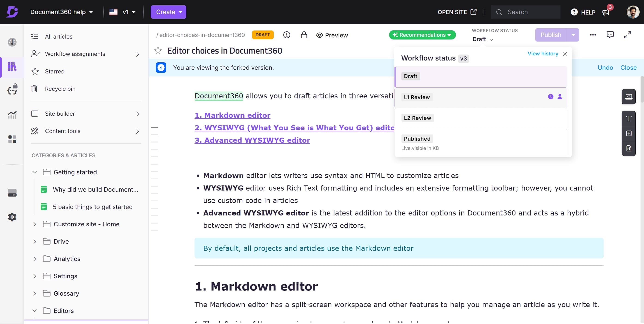Open the Document360 help project dropdown
This screenshot has height=324, width=644.
[x=61, y=12]
